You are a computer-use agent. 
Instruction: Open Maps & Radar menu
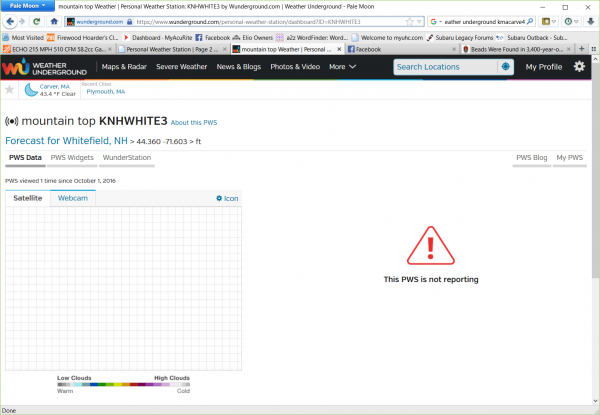pos(124,67)
